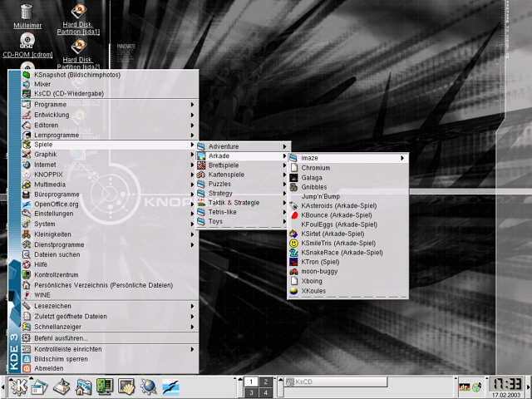Expand Kontrollleiste einrichten arrow
This screenshot has width=532, height=399.
[192, 349]
